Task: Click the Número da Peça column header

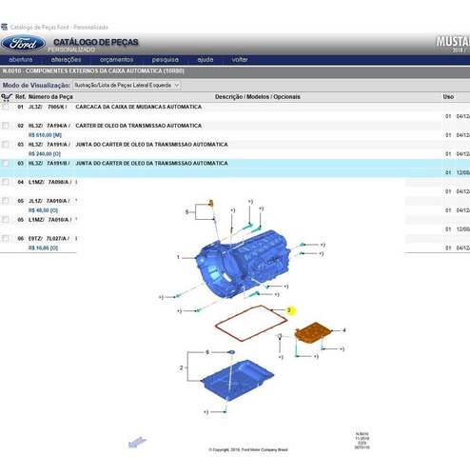Action: point(50,97)
